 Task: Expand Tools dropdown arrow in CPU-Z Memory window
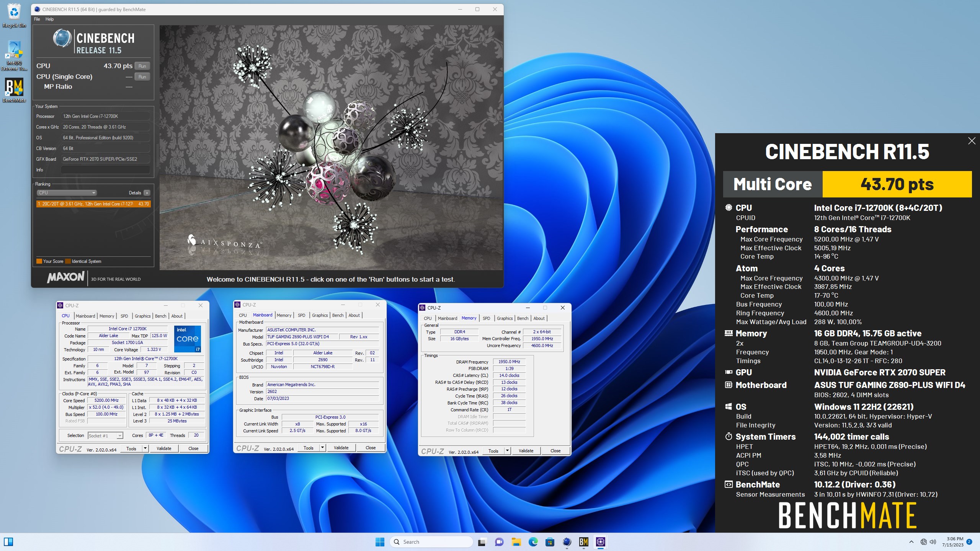coord(507,451)
